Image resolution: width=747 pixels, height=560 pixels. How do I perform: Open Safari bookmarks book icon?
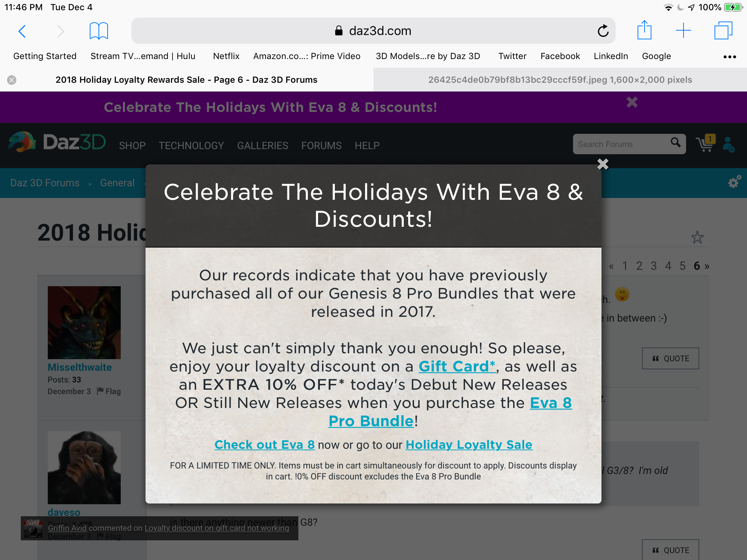click(98, 31)
